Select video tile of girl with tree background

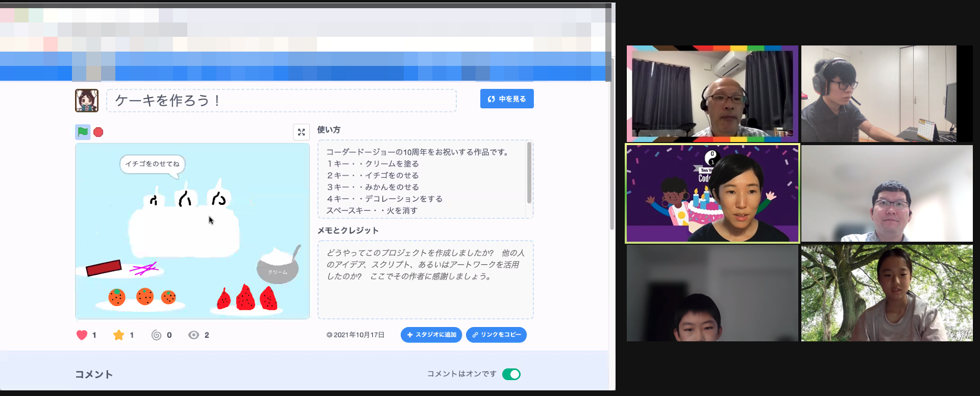pyautogui.click(x=887, y=293)
